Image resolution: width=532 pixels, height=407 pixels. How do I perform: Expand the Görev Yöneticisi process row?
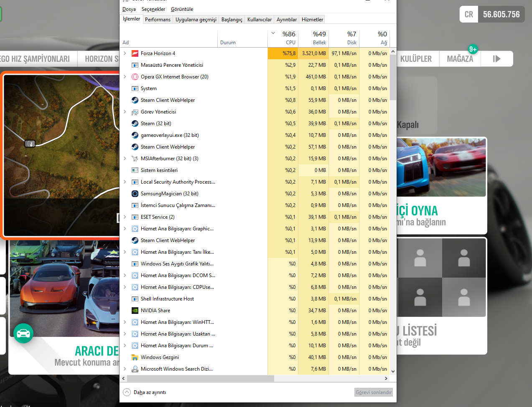coord(125,112)
